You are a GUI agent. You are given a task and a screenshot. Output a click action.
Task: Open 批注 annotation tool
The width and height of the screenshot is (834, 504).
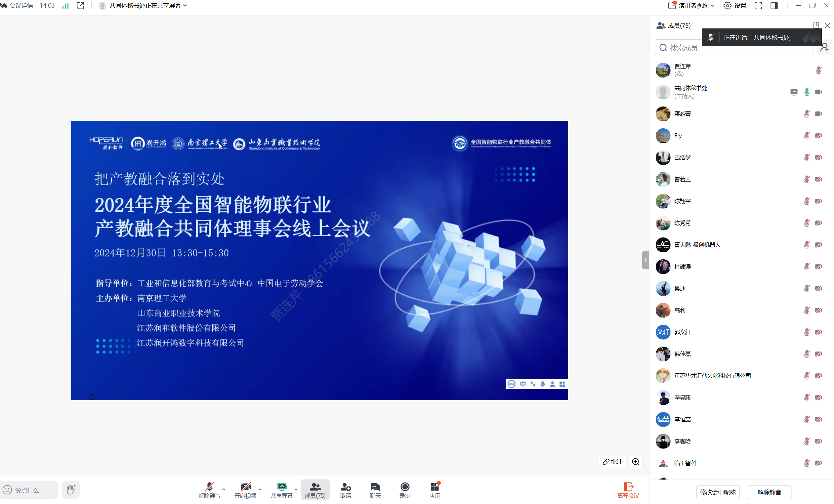pyautogui.click(x=612, y=462)
